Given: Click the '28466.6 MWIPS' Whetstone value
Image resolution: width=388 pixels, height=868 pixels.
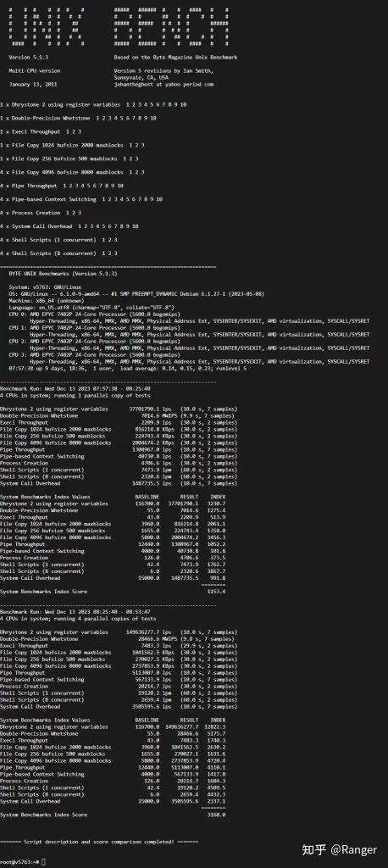Looking at the screenshot, I should click(157, 639).
